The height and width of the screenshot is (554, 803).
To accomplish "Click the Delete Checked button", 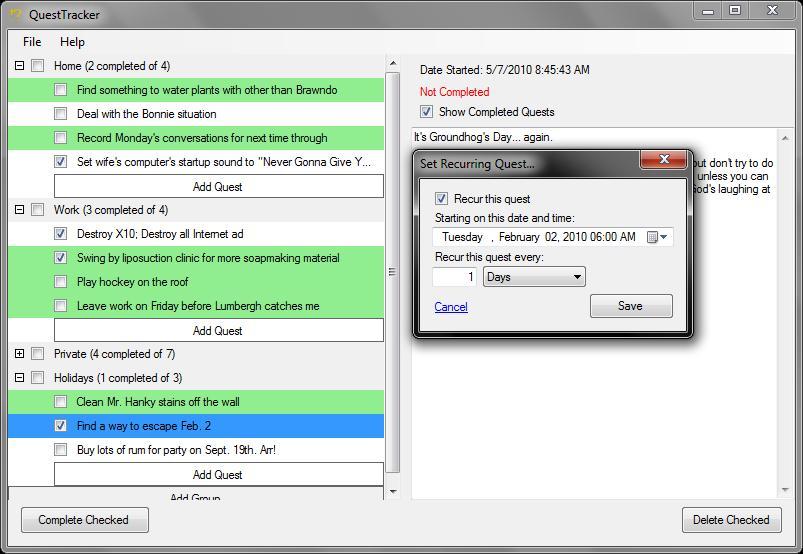I will pos(731,520).
